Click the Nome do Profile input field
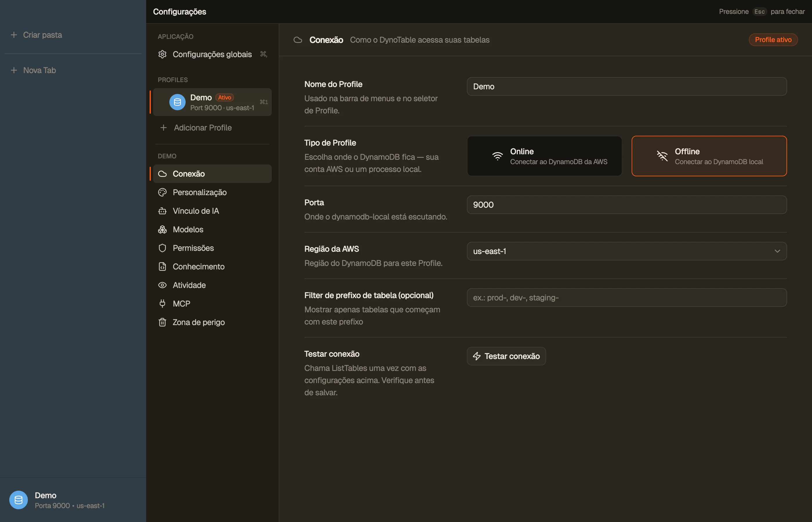812x522 pixels. click(627, 86)
